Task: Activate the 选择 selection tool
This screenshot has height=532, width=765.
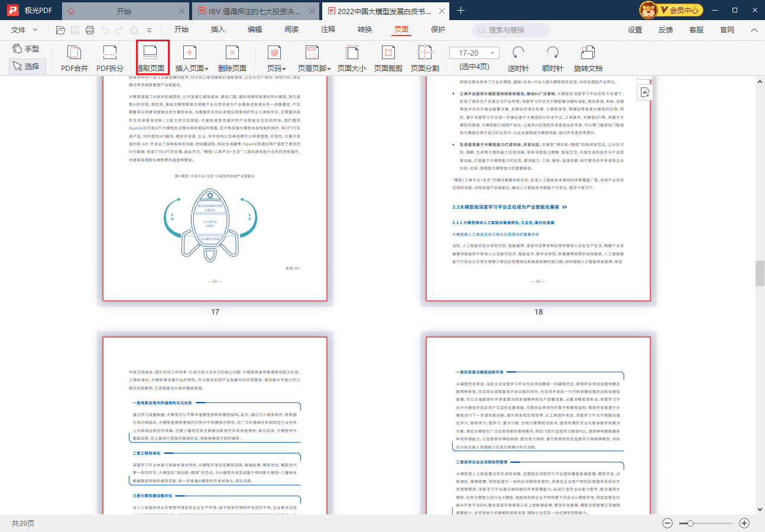Action: [27, 67]
